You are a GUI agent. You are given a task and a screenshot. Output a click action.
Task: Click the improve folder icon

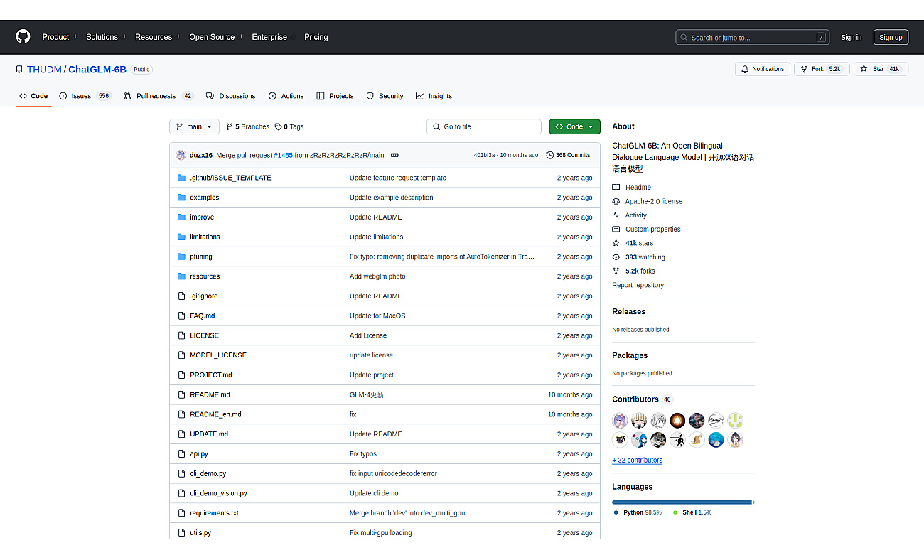click(x=181, y=217)
